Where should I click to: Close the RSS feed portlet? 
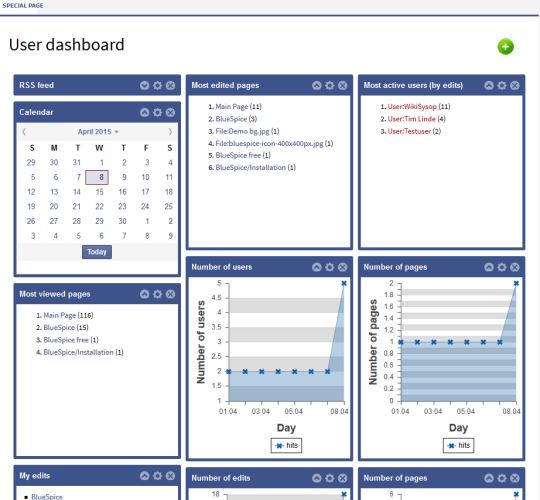[x=170, y=85]
